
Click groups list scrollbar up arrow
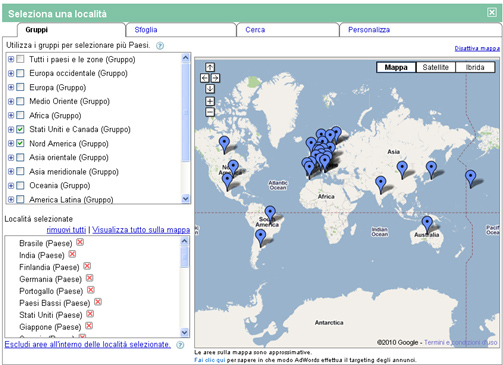[186, 58]
